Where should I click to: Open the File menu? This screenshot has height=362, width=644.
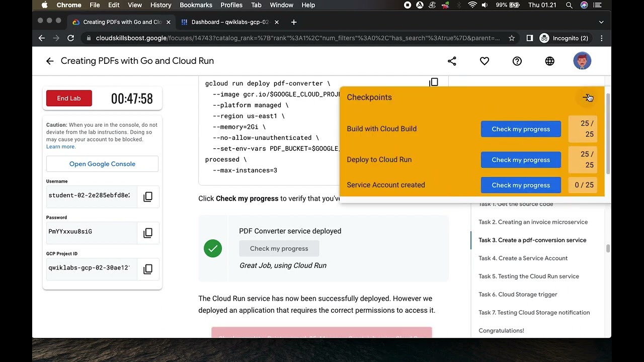tap(95, 5)
